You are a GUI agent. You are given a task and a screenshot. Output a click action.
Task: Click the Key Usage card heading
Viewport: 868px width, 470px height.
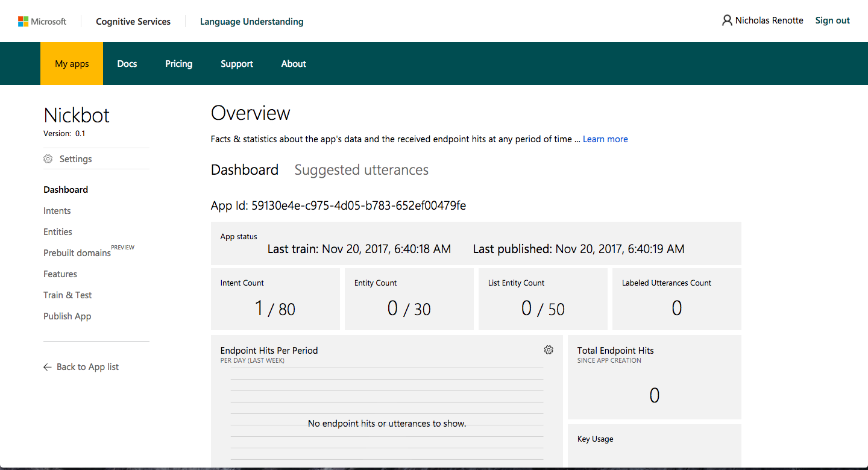pyautogui.click(x=596, y=439)
